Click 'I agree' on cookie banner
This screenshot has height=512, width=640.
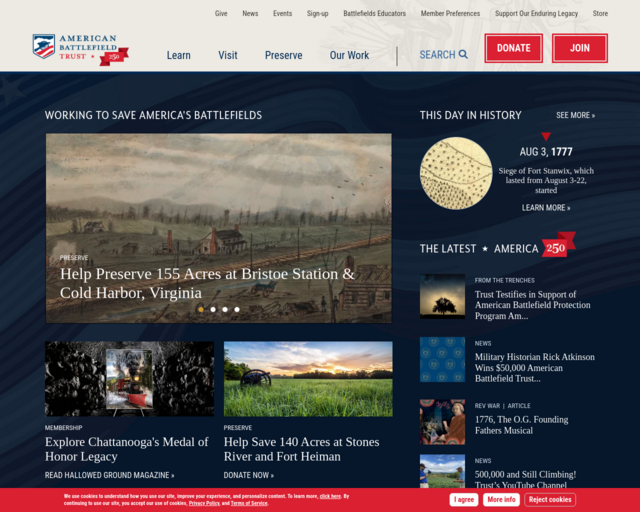pyautogui.click(x=464, y=499)
